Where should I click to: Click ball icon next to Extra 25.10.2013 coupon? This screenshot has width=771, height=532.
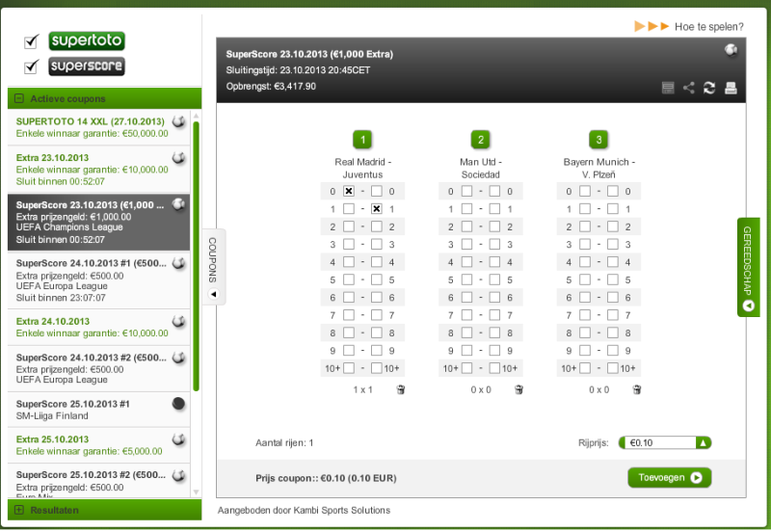178,439
